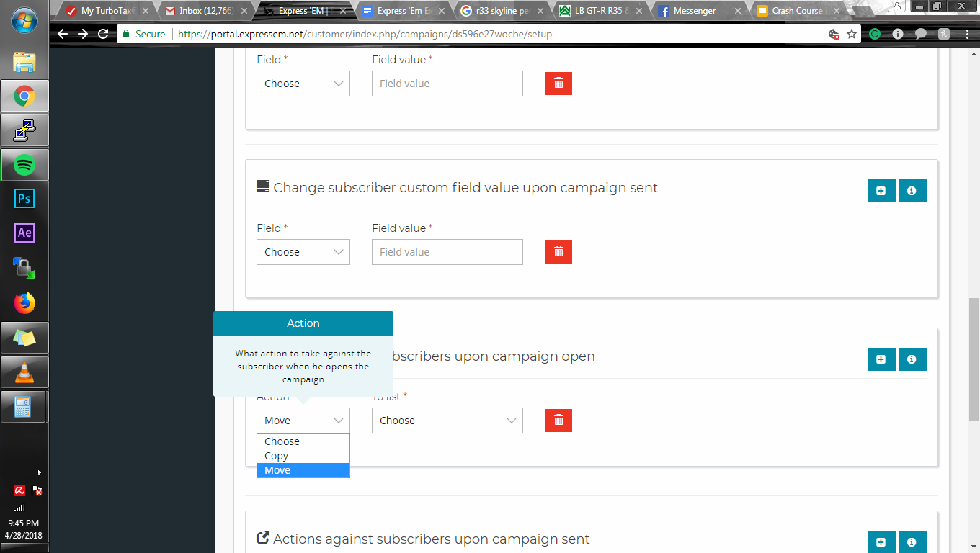Go back to the previous page

[63, 34]
